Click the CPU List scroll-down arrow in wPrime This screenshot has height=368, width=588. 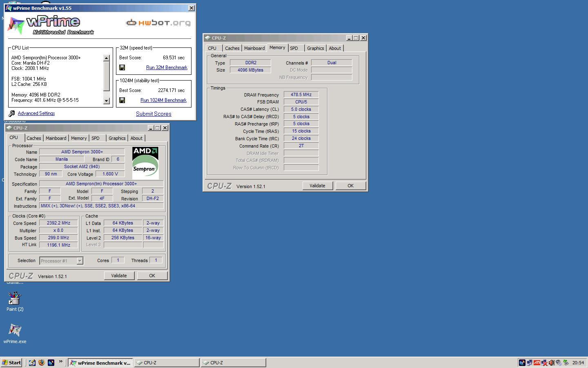(106, 101)
